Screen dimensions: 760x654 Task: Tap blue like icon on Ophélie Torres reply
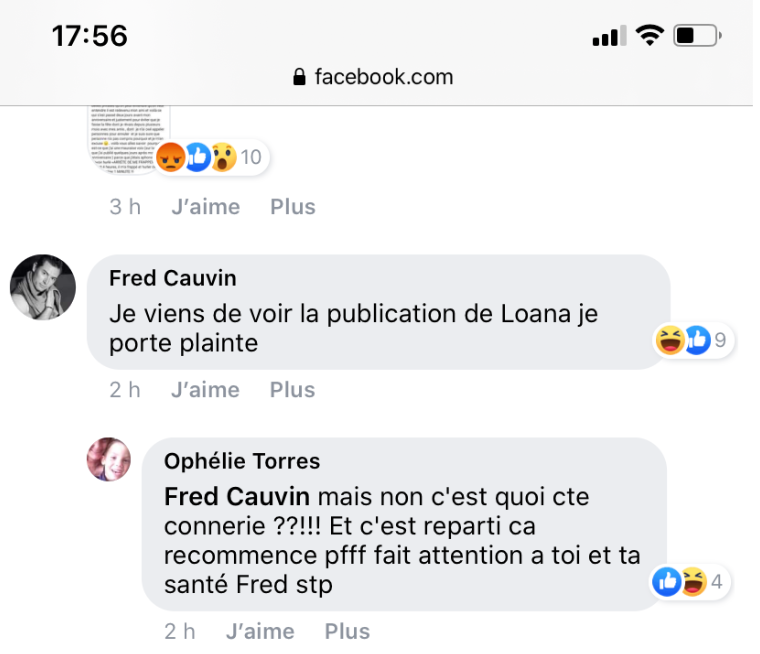pyautogui.click(x=667, y=581)
